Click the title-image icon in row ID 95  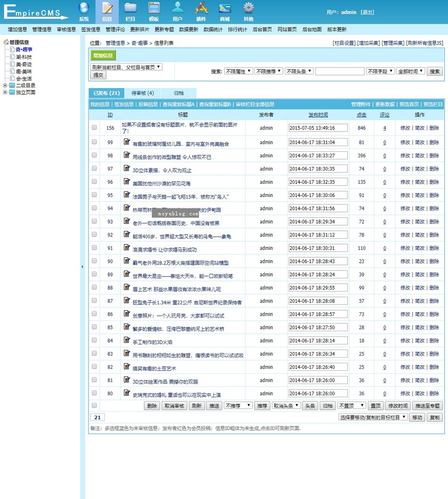pos(127,195)
